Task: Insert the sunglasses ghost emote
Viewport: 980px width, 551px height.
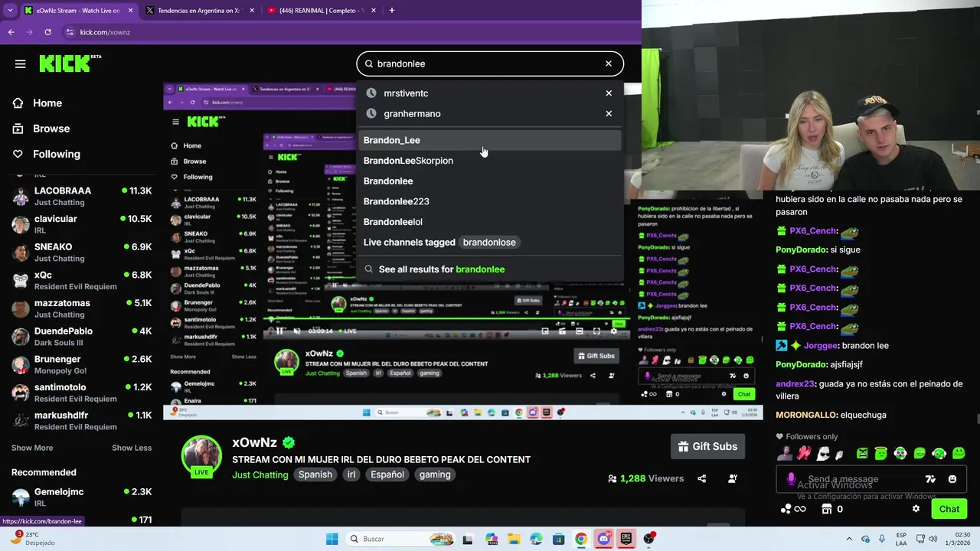Action: [822, 454]
